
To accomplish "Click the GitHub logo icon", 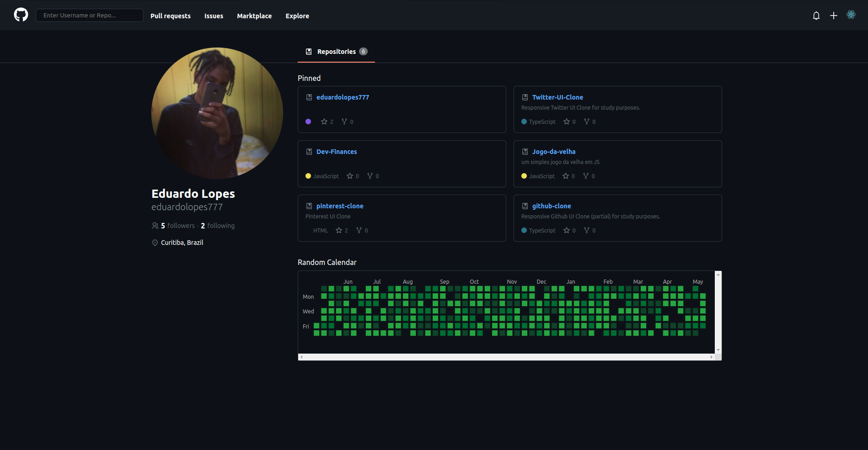I will (21, 15).
